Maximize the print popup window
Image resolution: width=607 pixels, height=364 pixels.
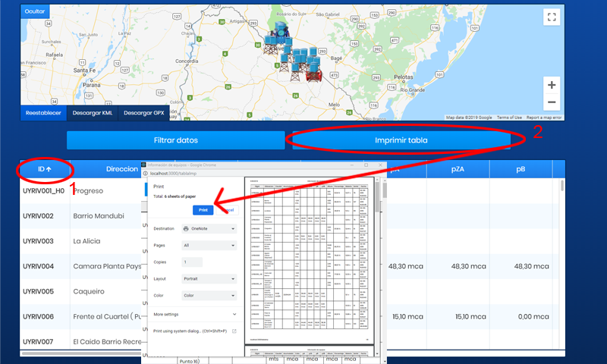click(365, 165)
